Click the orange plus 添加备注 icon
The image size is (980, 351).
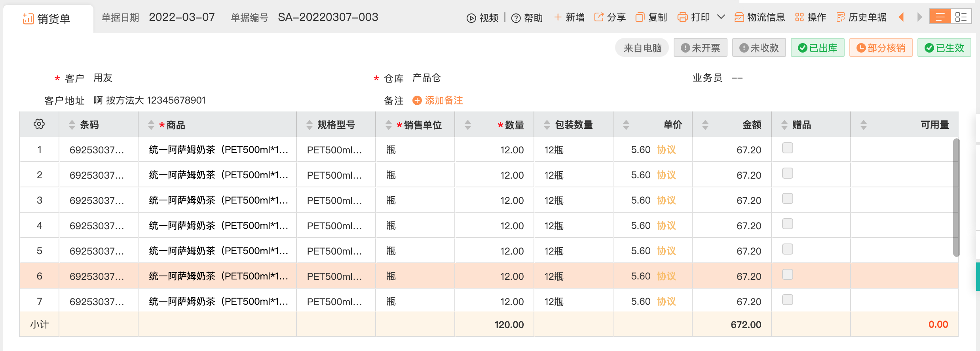tap(417, 100)
